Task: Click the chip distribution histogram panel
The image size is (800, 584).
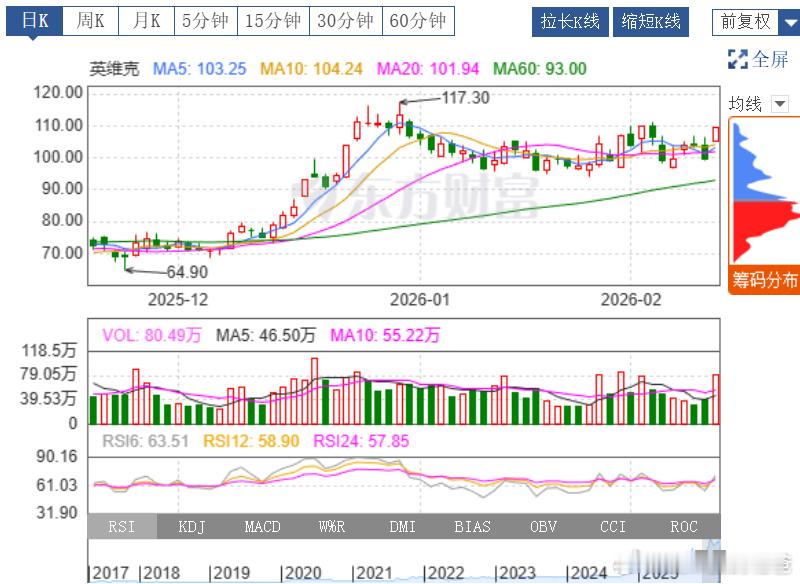Action: [764, 191]
